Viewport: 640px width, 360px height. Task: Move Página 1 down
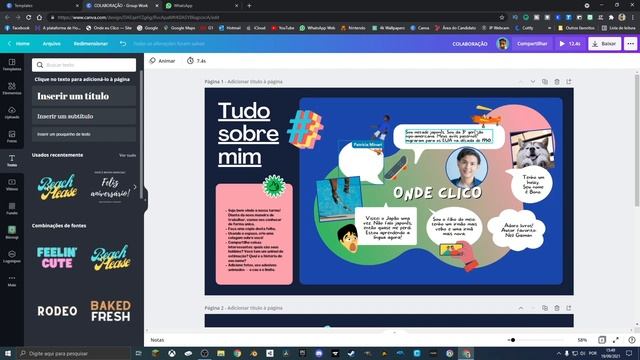pyautogui.click(x=533, y=82)
